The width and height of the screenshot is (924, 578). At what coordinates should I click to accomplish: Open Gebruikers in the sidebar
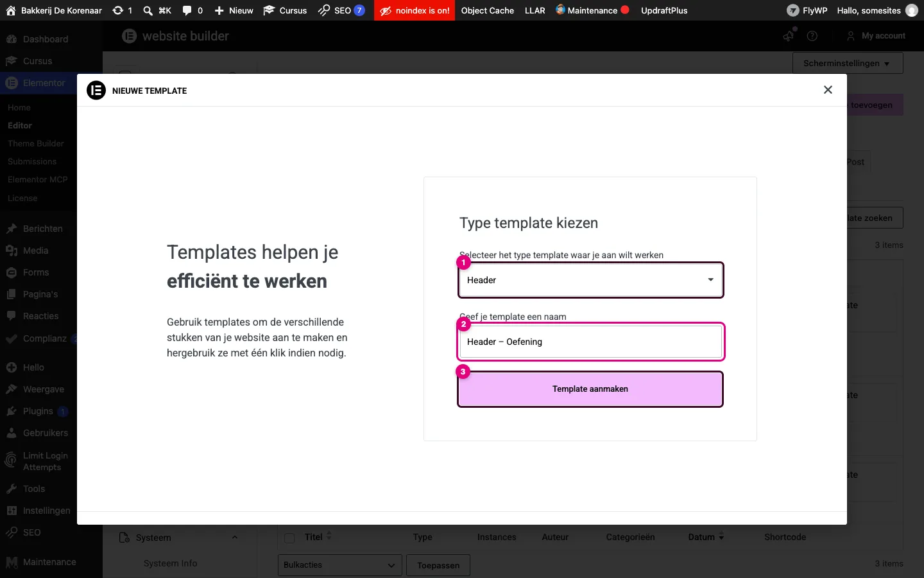45,433
